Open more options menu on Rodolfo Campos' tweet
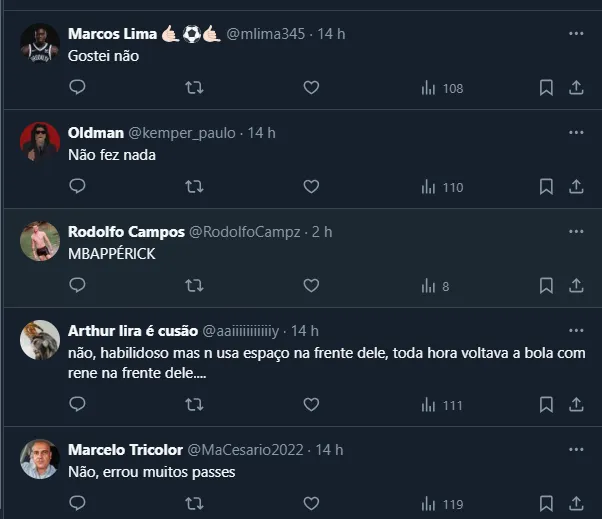This screenshot has width=602, height=519. click(x=576, y=231)
